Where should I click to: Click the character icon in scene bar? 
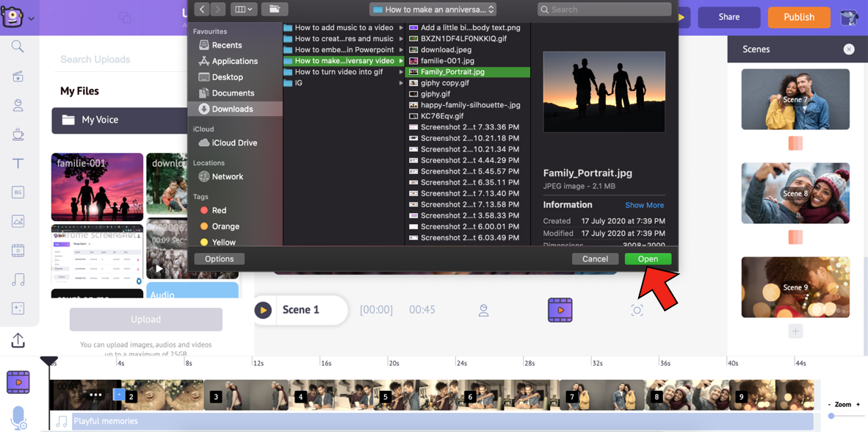(x=483, y=311)
